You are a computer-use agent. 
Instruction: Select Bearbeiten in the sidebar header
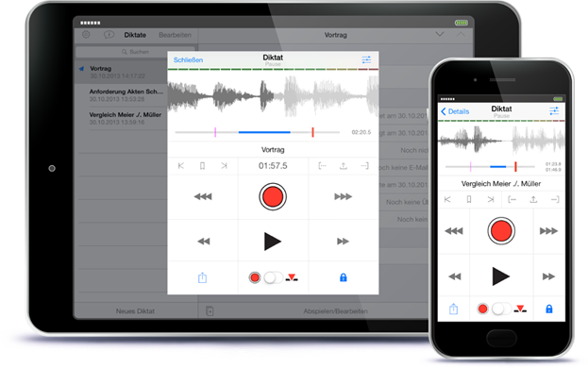(x=175, y=35)
